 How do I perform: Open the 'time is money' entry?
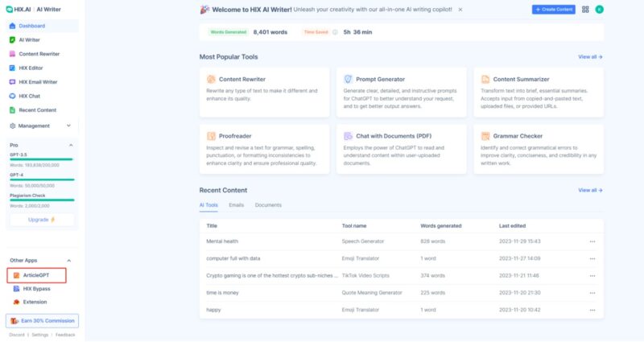pyautogui.click(x=222, y=293)
